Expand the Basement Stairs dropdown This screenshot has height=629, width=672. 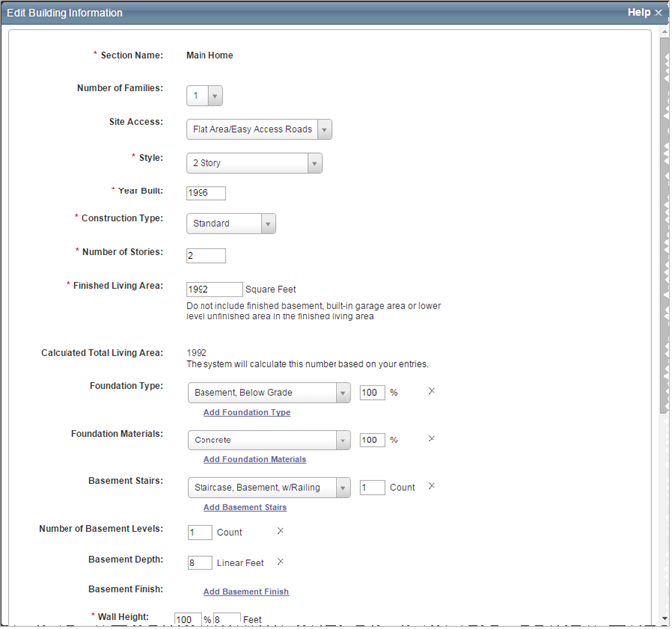(x=343, y=488)
